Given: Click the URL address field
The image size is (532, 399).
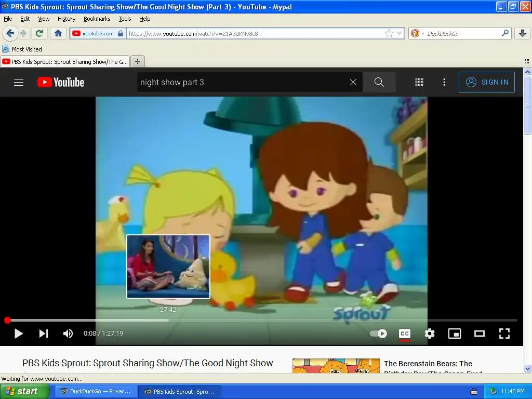Looking at the screenshot, I should [x=256, y=33].
